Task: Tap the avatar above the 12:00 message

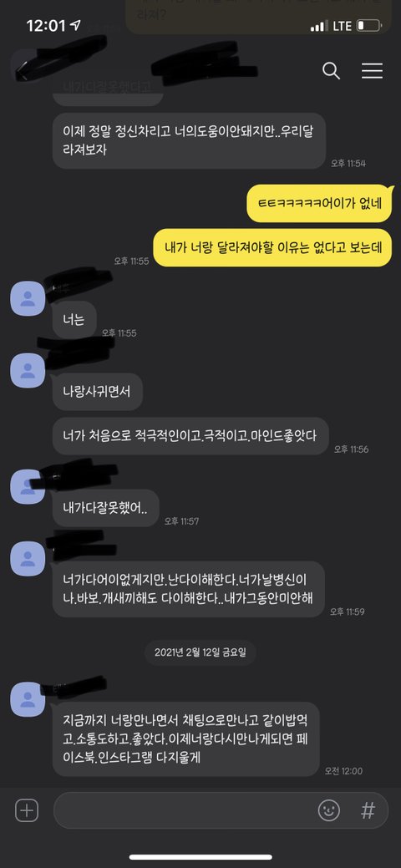Action: click(28, 699)
